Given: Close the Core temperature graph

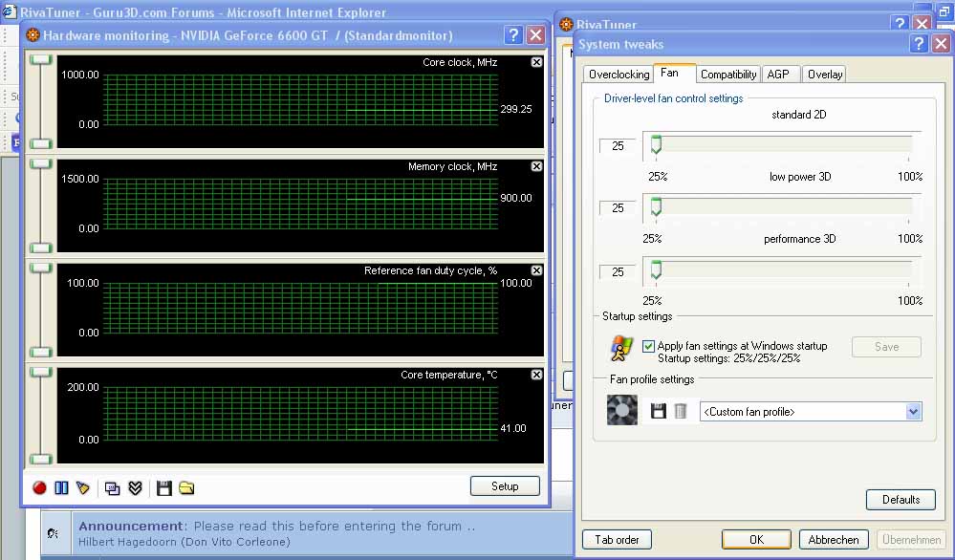Looking at the screenshot, I should 536,375.
